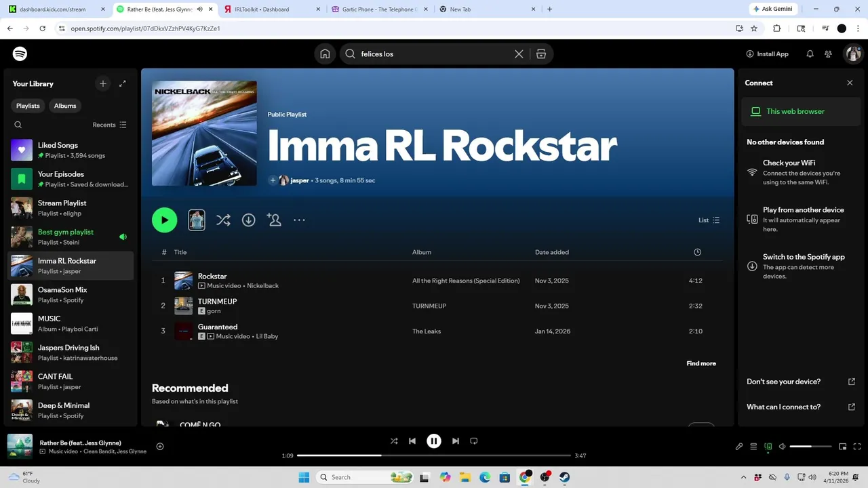The image size is (868, 488).
Task: Expand Your Library with arrows icon
Action: (123, 83)
